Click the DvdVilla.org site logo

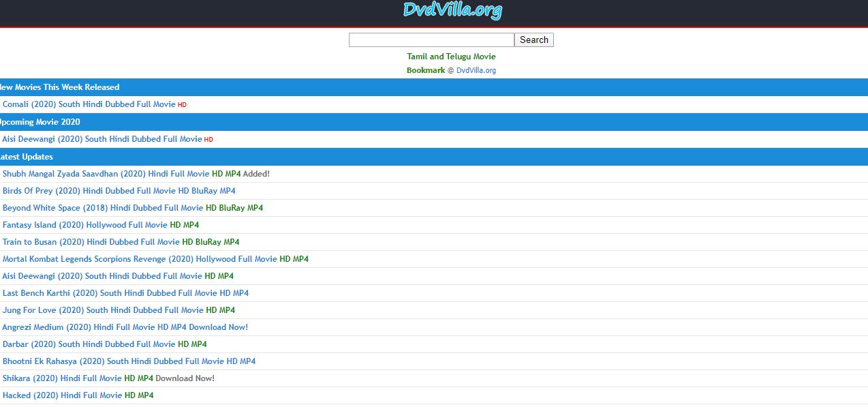pyautogui.click(x=452, y=10)
